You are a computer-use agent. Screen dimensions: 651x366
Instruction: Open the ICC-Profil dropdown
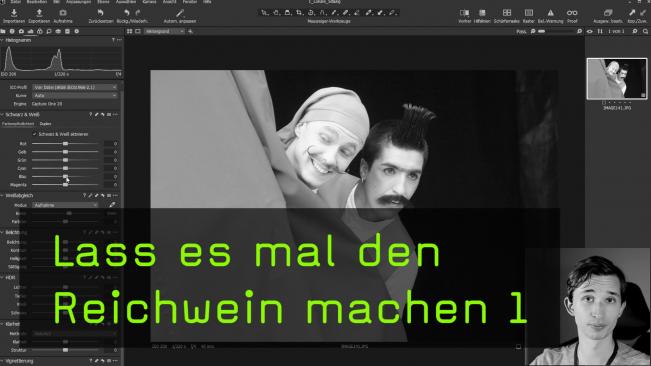click(x=75, y=87)
